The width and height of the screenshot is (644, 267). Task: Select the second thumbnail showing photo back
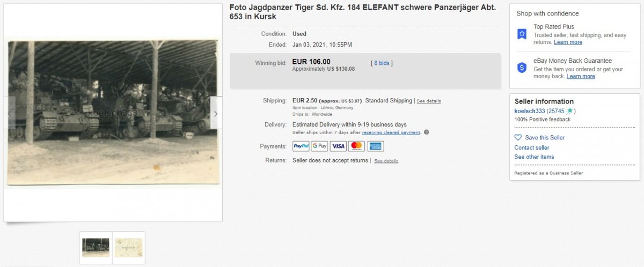pos(129,248)
